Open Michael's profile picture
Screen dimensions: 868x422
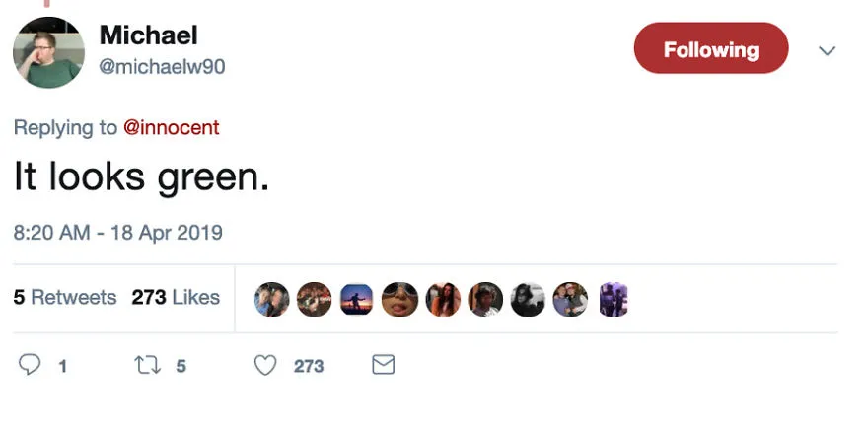coord(48,52)
